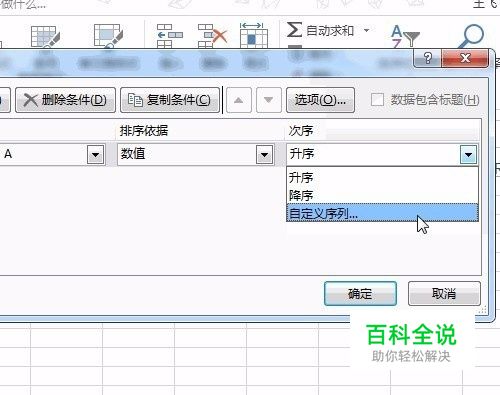Open the Format cells icon
This screenshot has width=500, height=395.
[254, 35]
